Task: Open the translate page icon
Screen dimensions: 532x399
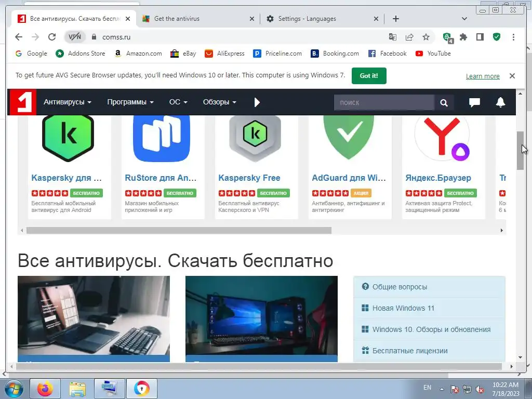Action: tap(393, 37)
